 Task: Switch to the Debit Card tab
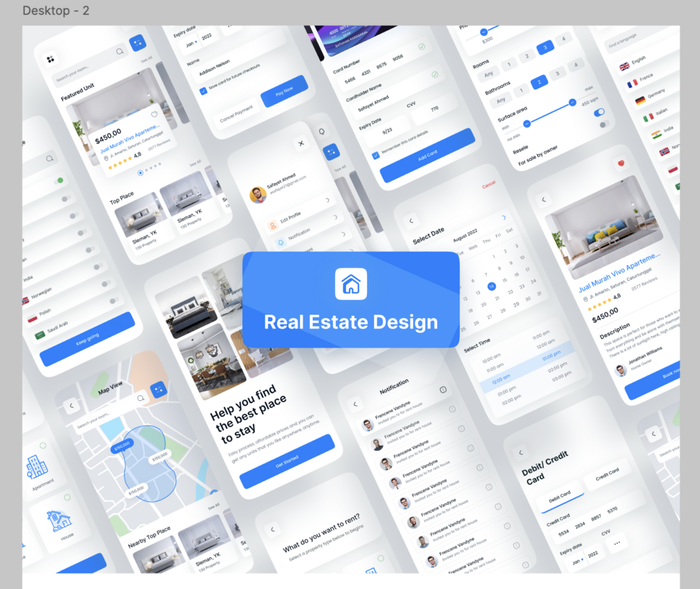pos(559,496)
